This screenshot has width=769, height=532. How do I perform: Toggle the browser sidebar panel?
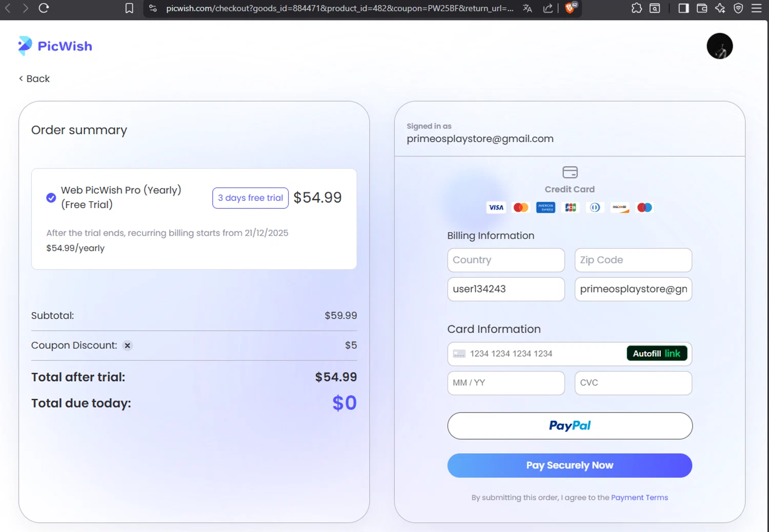tap(683, 8)
